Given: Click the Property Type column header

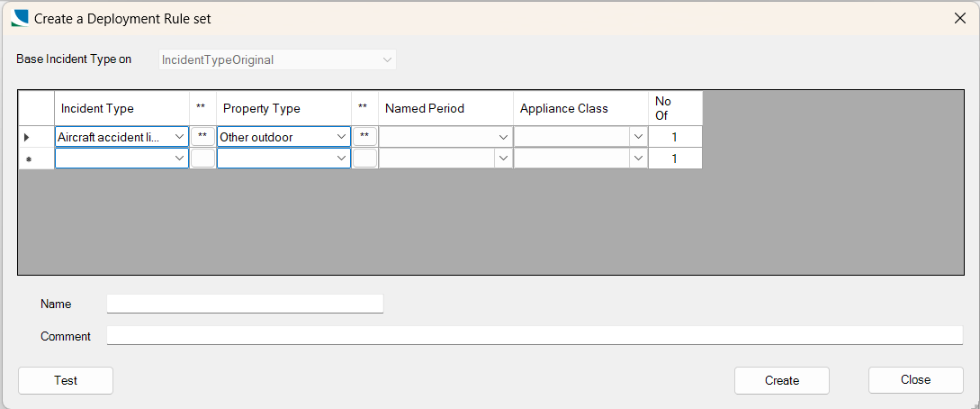Looking at the screenshot, I should pyautogui.click(x=283, y=108).
